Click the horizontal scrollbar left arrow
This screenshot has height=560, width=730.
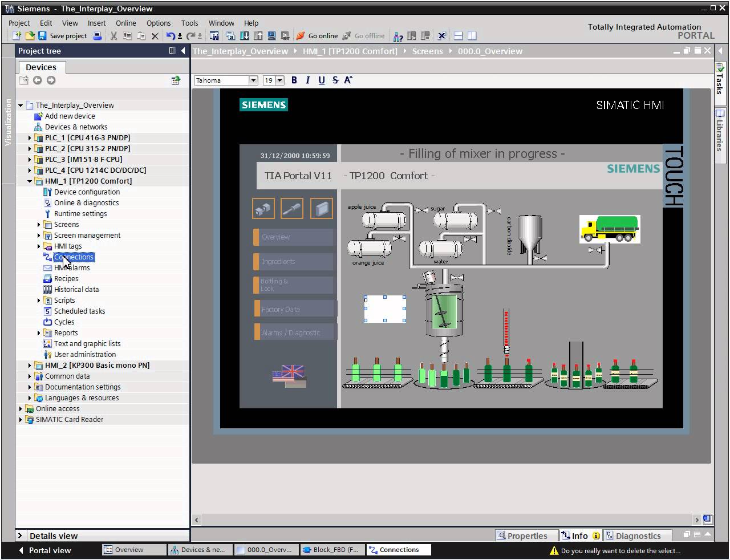197,520
